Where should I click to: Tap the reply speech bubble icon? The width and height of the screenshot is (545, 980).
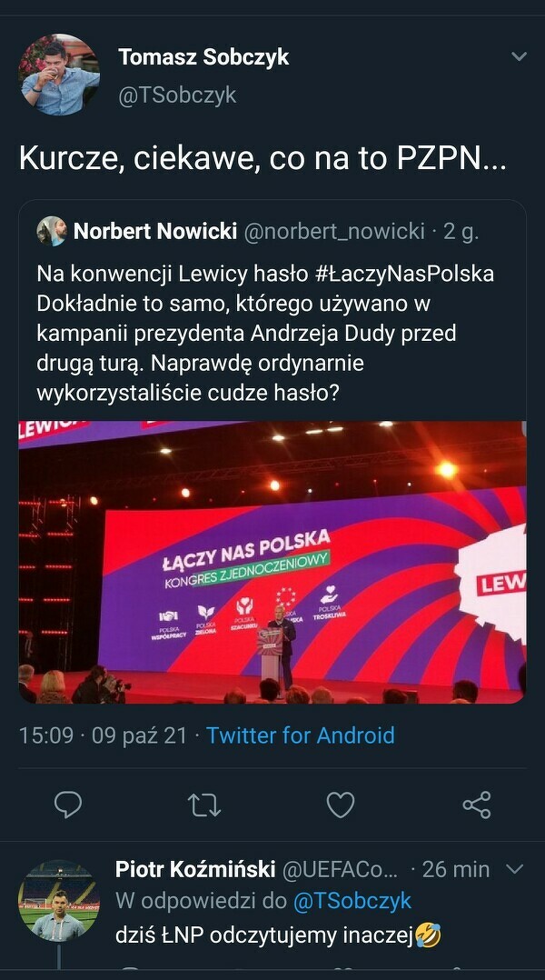[x=68, y=805]
